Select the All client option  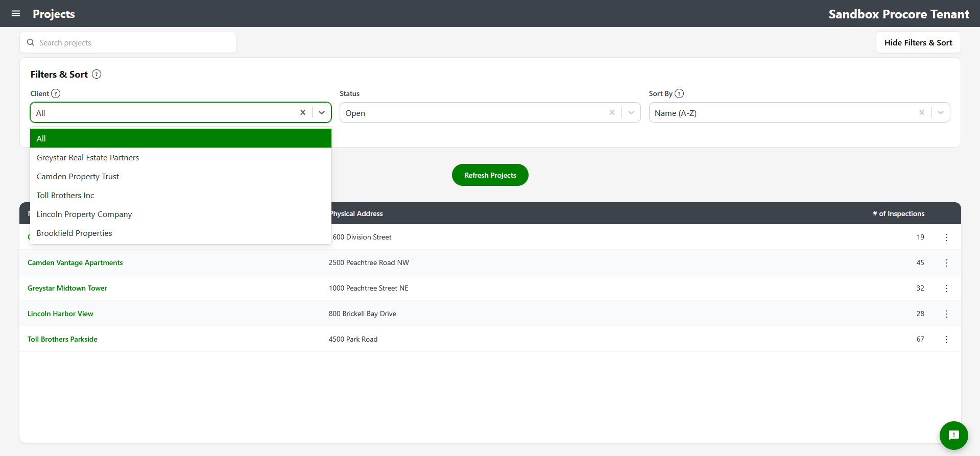click(181, 138)
